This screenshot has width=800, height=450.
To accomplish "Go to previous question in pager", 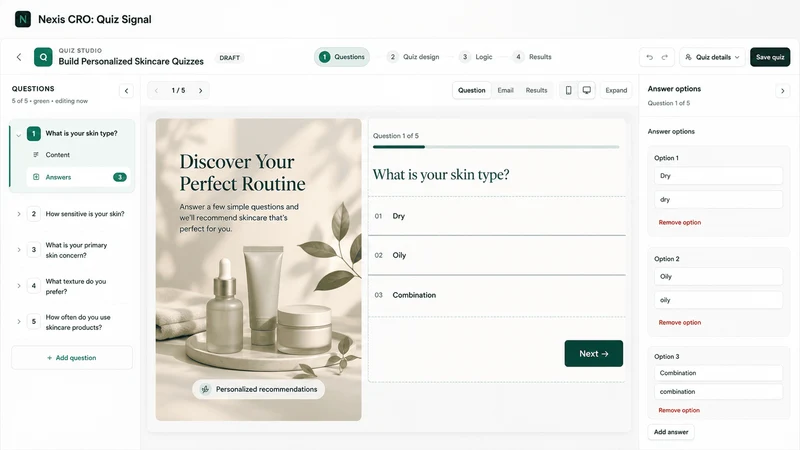I will 156,90.
